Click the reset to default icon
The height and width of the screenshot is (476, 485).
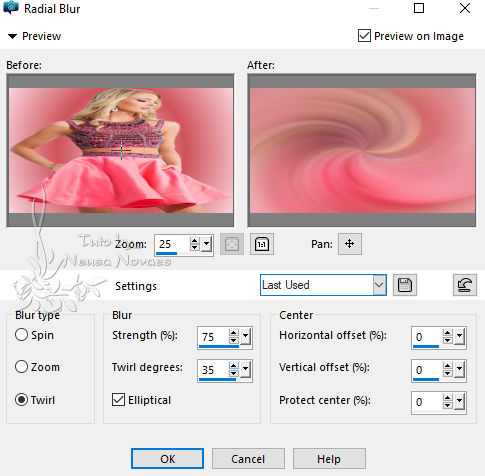click(x=465, y=285)
